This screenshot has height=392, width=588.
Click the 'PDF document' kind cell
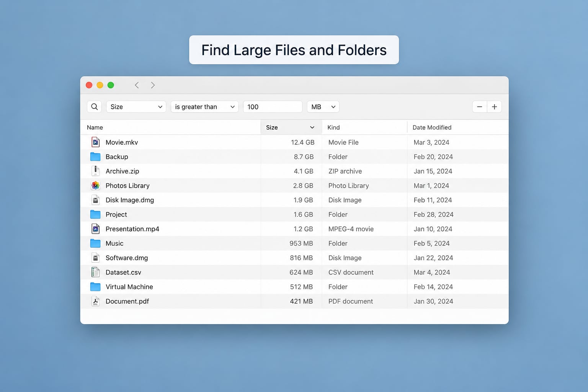351,301
